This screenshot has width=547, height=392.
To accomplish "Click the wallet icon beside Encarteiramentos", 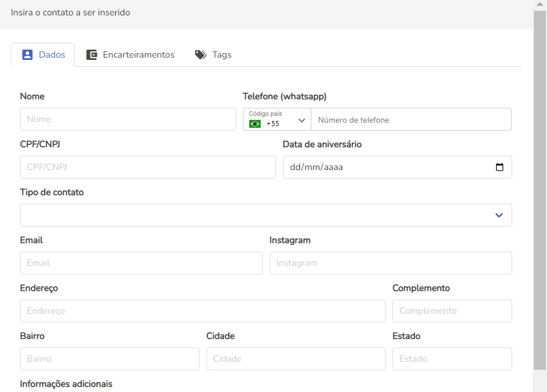I will click(x=92, y=55).
